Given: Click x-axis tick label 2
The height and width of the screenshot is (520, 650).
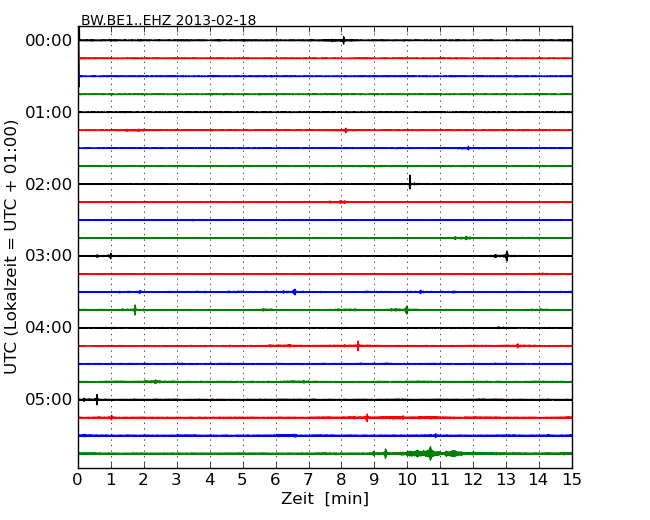Looking at the screenshot, I should tap(143, 480).
